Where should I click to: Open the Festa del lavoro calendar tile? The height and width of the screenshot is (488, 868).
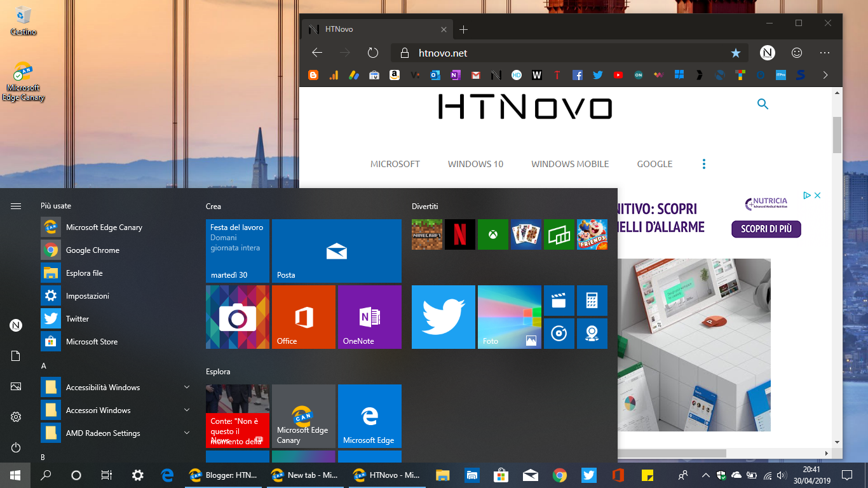[x=238, y=251]
